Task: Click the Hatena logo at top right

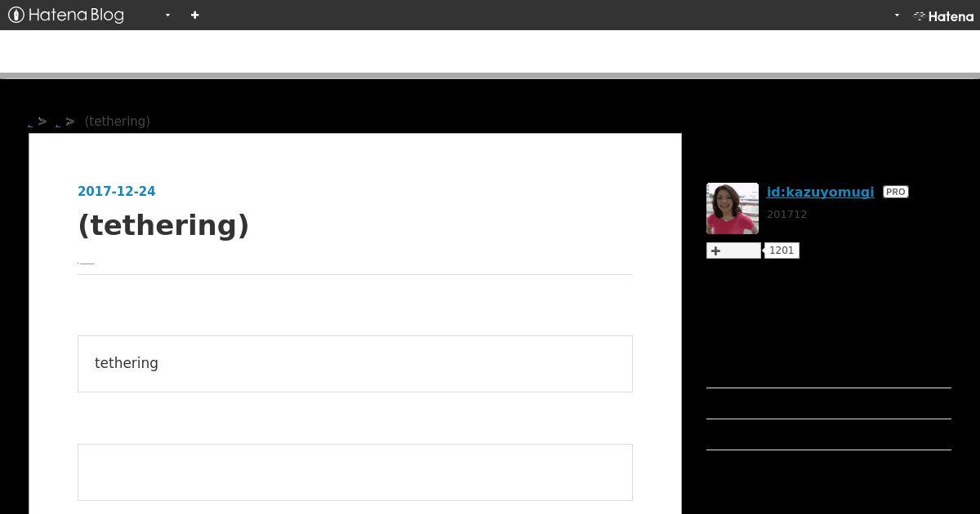Action: click(x=943, y=16)
